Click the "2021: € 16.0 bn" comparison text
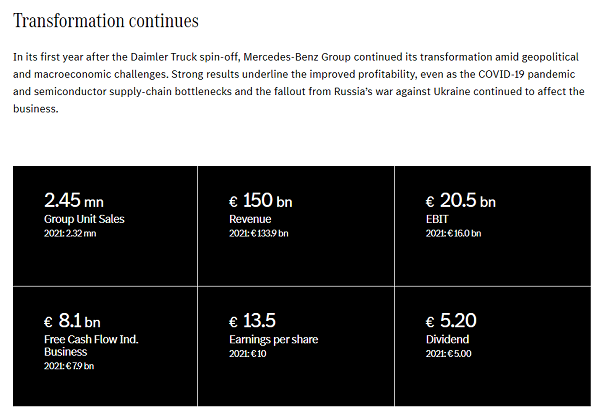Viewport: 600px width, 418px height. tap(453, 233)
